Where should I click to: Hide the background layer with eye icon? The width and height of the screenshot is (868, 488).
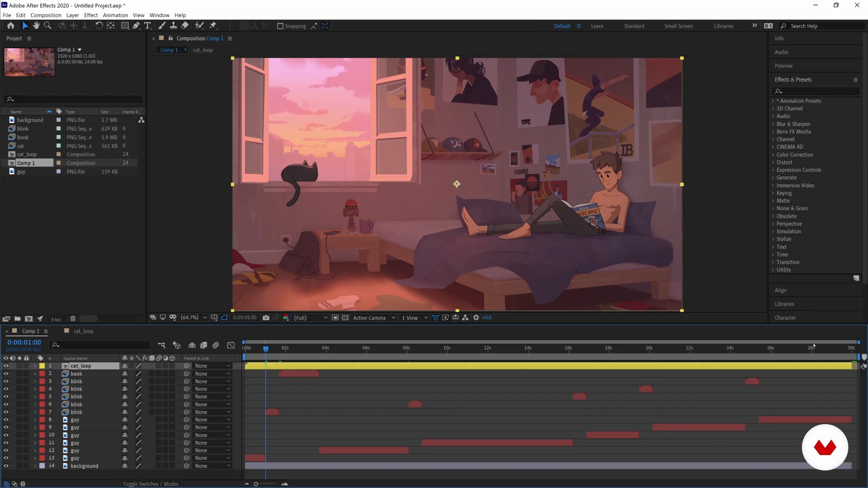[x=6, y=466]
